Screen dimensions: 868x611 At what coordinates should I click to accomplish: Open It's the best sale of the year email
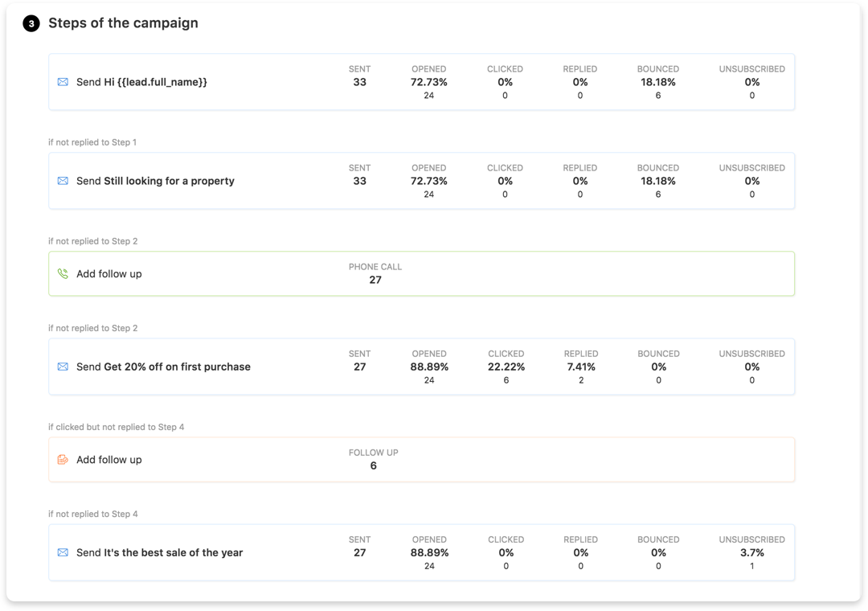click(159, 552)
